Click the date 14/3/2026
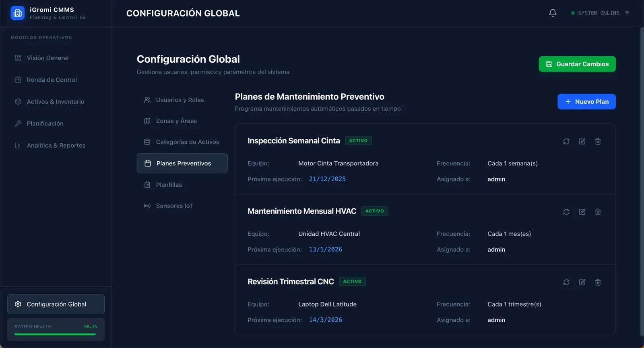This screenshot has width=644, height=348. coord(326,320)
